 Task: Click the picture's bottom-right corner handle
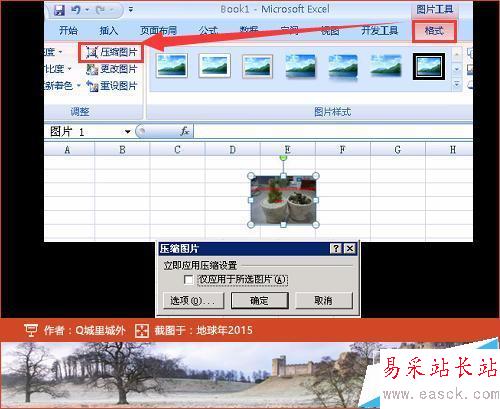pyautogui.click(x=316, y=225)
